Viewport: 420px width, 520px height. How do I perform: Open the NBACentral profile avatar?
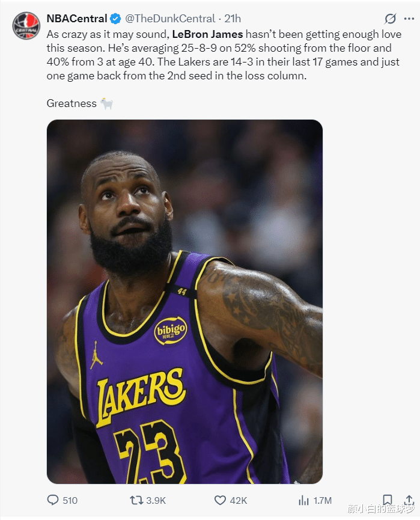pyautogui.click(x=26, y=26)
